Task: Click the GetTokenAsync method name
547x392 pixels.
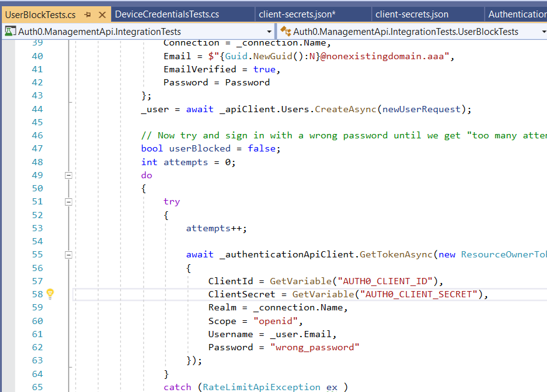Action: (x=396, y=254)
